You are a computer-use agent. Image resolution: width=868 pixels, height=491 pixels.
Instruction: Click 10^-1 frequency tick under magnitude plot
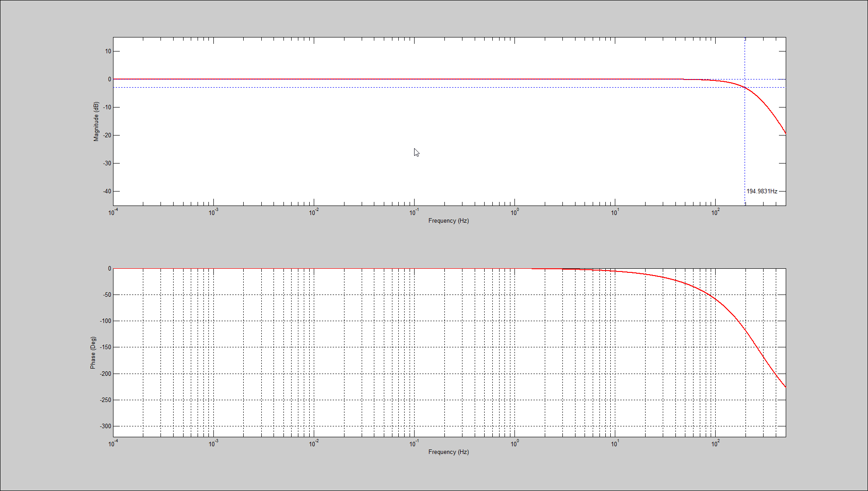415,212
